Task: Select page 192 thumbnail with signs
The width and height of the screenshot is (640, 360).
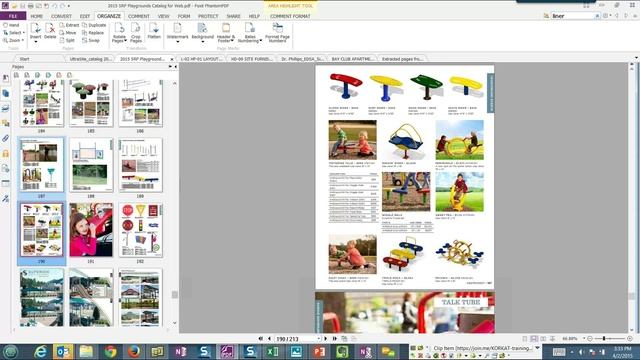Action: click(140, 230)
